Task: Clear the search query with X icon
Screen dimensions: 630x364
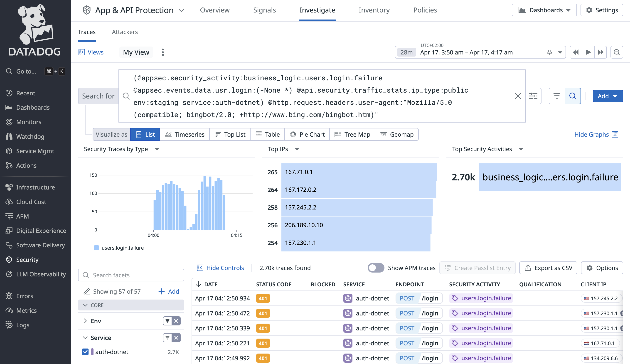Action: [517, 96]
